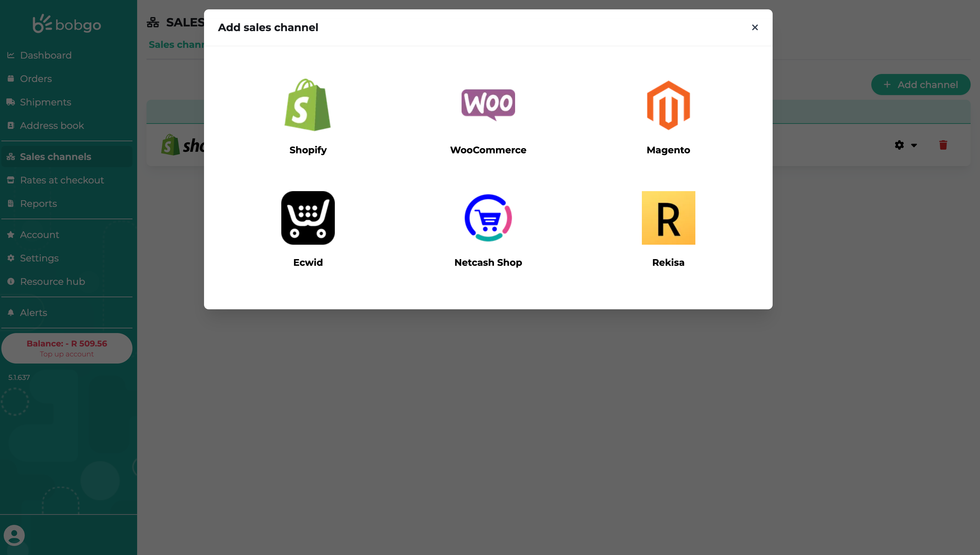The height and width of the screenshot is (555, 980).
Task: Click the Account star icon
Action: (11, 235)
